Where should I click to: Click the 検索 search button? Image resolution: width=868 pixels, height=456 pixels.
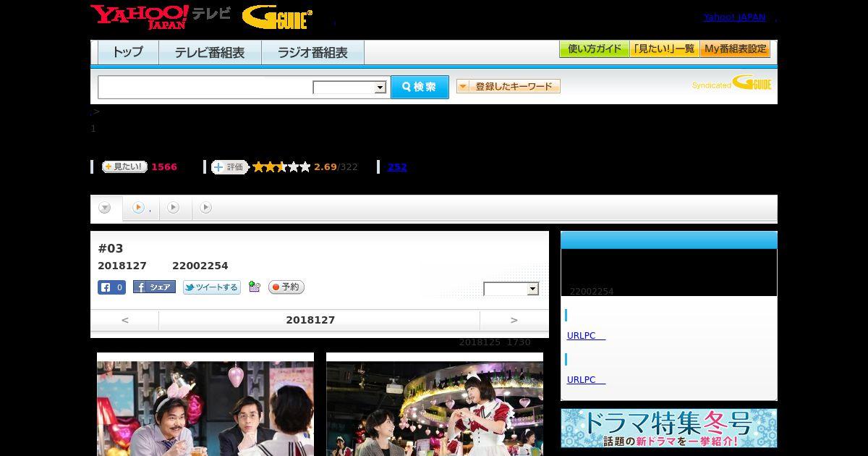420,87
